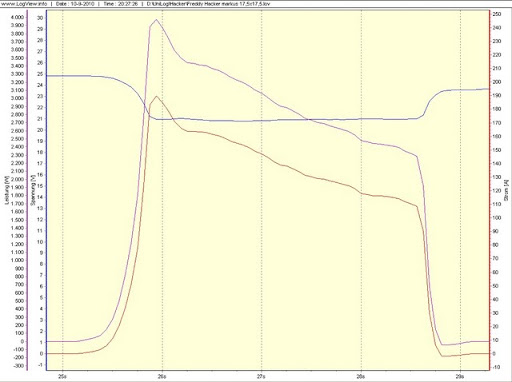Screen dimensions: 512x382
Task: Select the Leistung [W] axis label
Action: pos(6,190)
